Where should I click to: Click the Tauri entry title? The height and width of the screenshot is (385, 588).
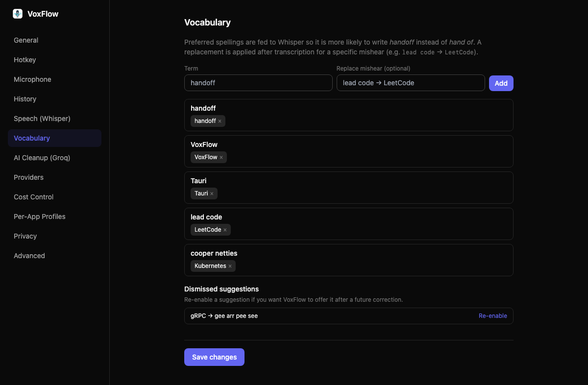click(x=198, y=181)
